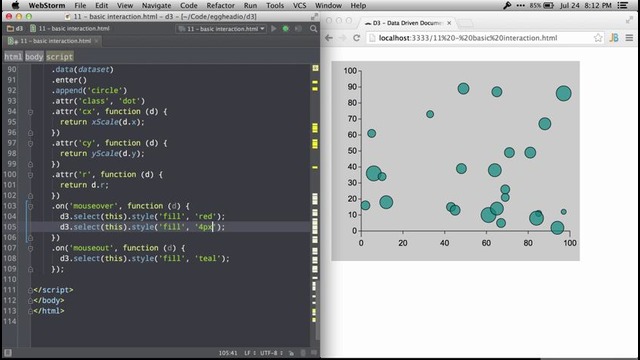Jump to the yellow warning marker beside line 99
Screen dimensions: 640x360
point(315,167)
